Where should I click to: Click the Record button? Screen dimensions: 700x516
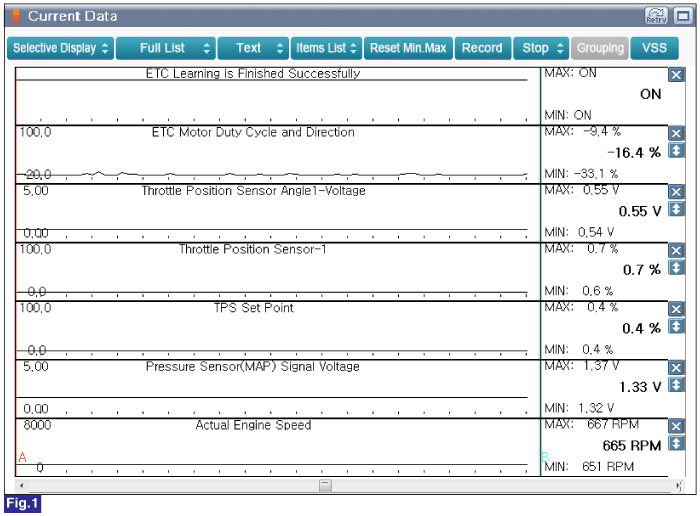483,48
